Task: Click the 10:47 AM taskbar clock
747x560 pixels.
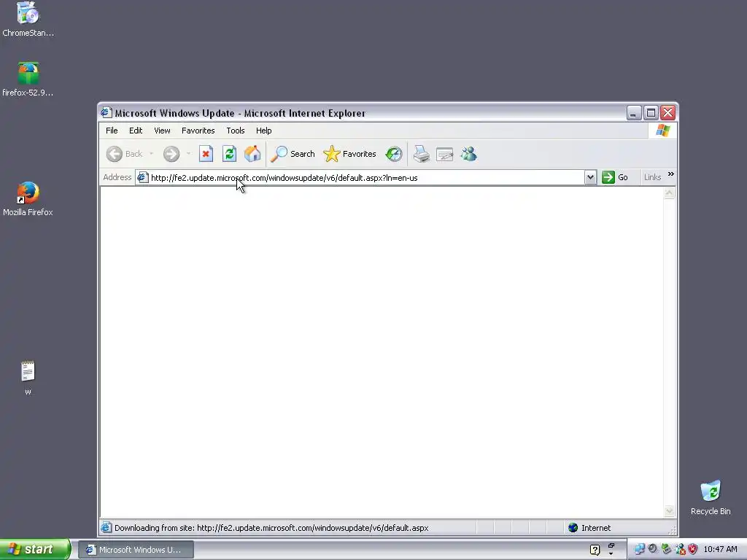Action: (x=720, y=549)
